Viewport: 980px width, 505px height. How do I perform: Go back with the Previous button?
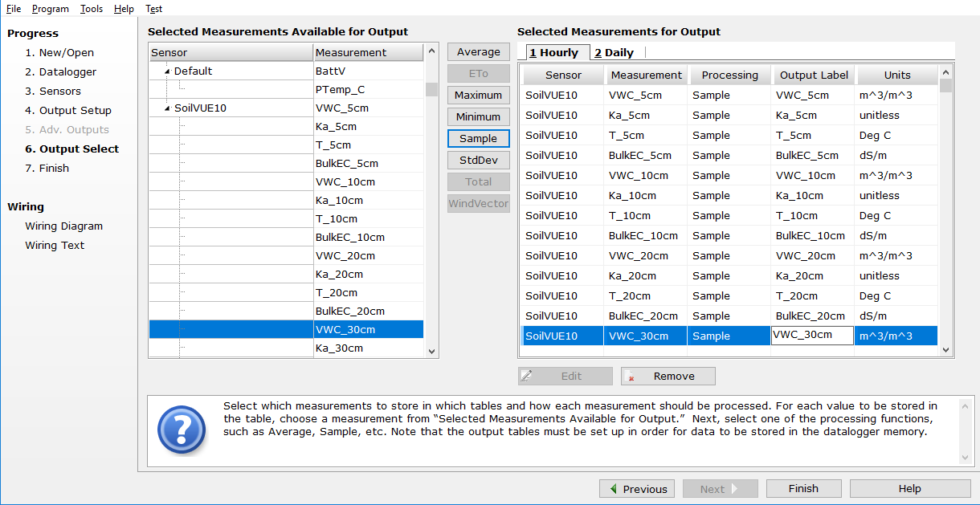click(638, 489)
